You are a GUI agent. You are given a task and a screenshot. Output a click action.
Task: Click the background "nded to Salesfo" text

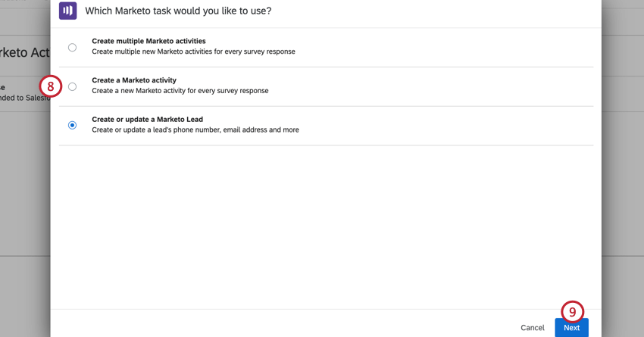[x=25, y=98]
